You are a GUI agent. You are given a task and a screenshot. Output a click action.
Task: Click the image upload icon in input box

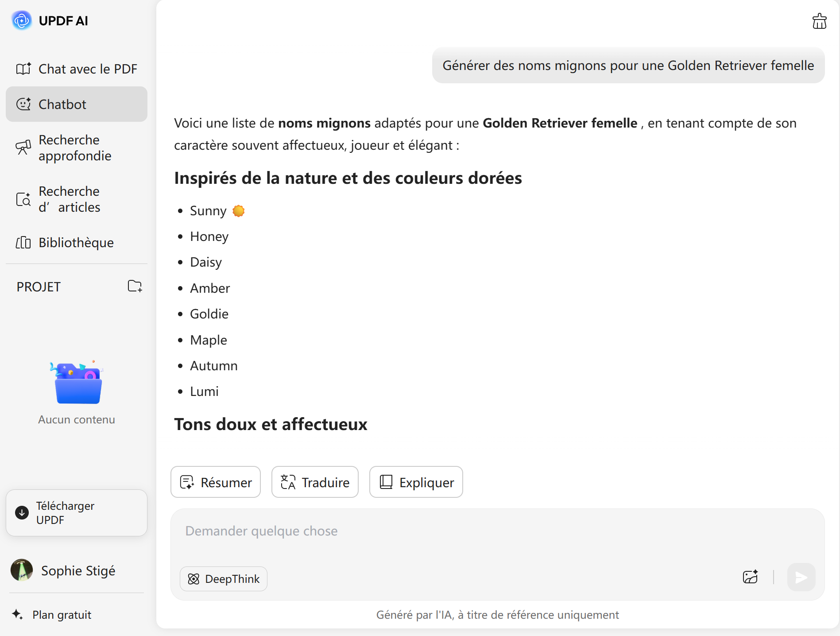pos(751,577)
